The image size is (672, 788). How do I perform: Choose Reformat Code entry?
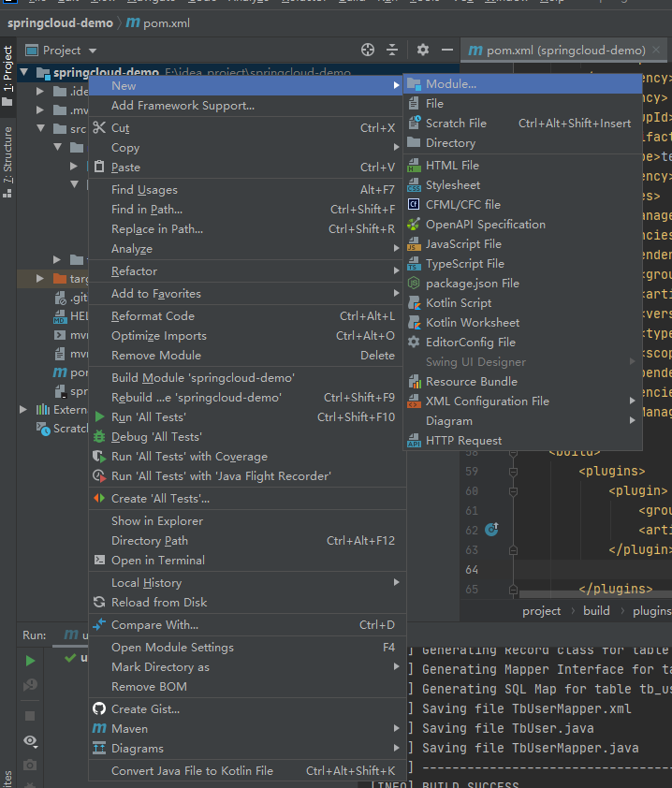coord(247,315)
